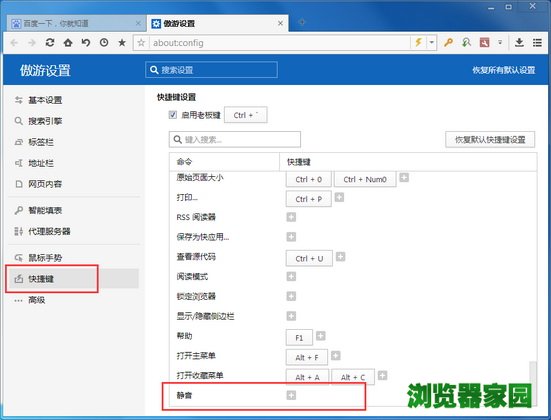The width and height of the screenshot is (551, 420).
Task: Click the Ctrl + U shortcut button
Action: point(309,258)
